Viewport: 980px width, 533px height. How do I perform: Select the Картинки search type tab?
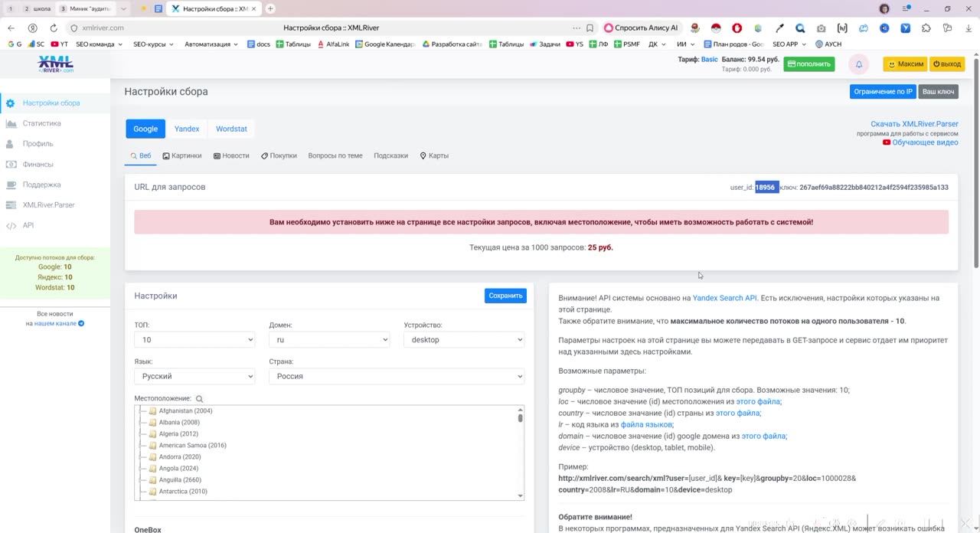point(182,155)
